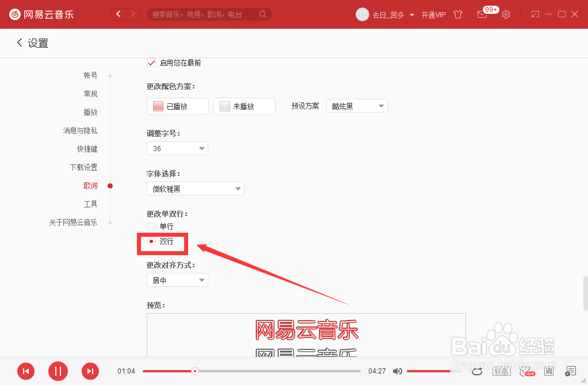This screenshot has height=385, width=588.
Task: Go back with the navigation back arrow
Action: coord(118,14)
